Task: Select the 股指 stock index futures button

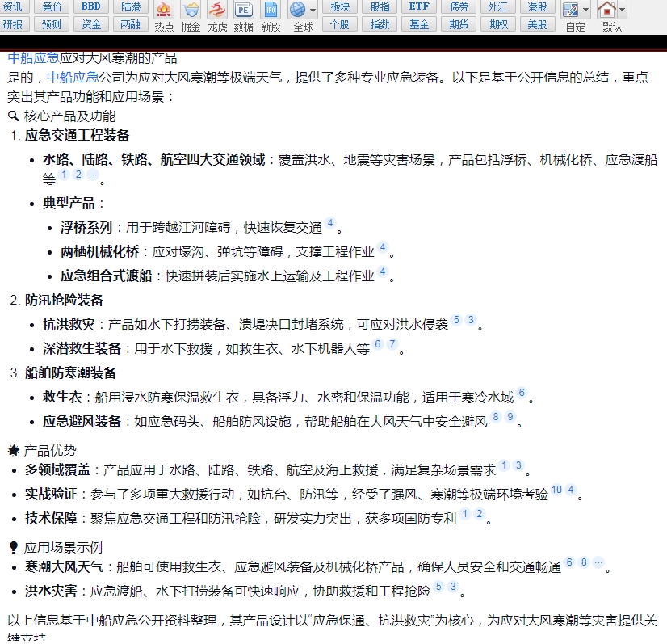Action: 380,6
